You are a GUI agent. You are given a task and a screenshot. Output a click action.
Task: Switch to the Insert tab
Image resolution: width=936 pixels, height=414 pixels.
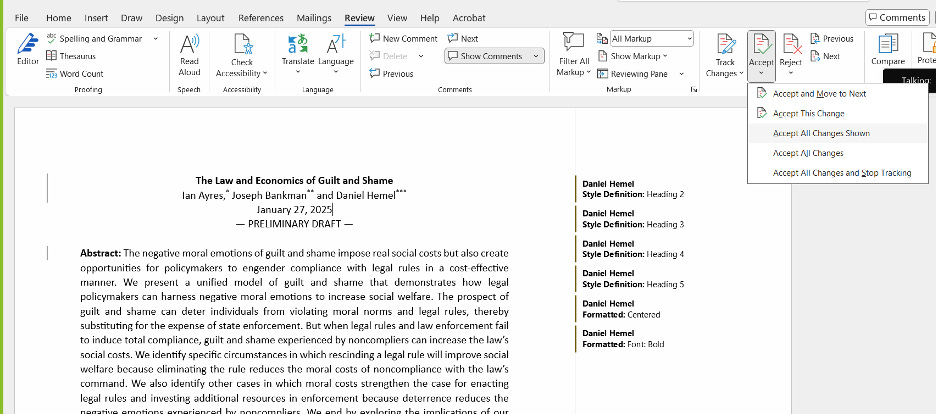(x=96, y=18)
